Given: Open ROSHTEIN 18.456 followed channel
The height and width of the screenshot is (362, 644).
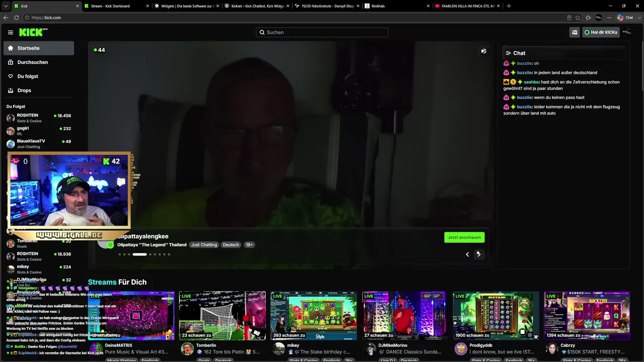Looking at the screenshot, I should pos(39,118).
